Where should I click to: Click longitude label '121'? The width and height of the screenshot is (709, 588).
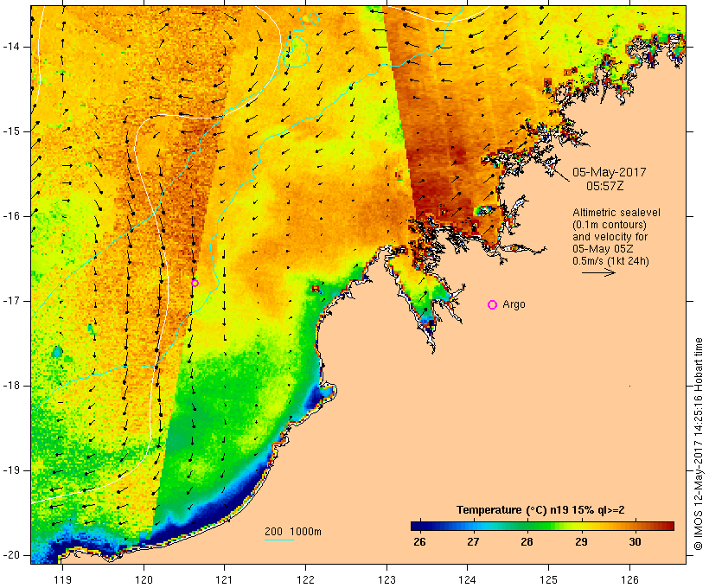[x=224, y=580]
